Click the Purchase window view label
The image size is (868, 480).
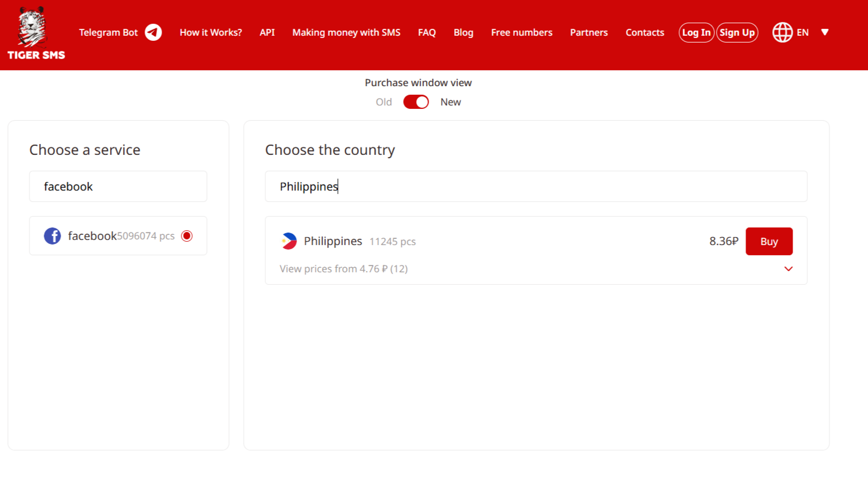(418, 83)
